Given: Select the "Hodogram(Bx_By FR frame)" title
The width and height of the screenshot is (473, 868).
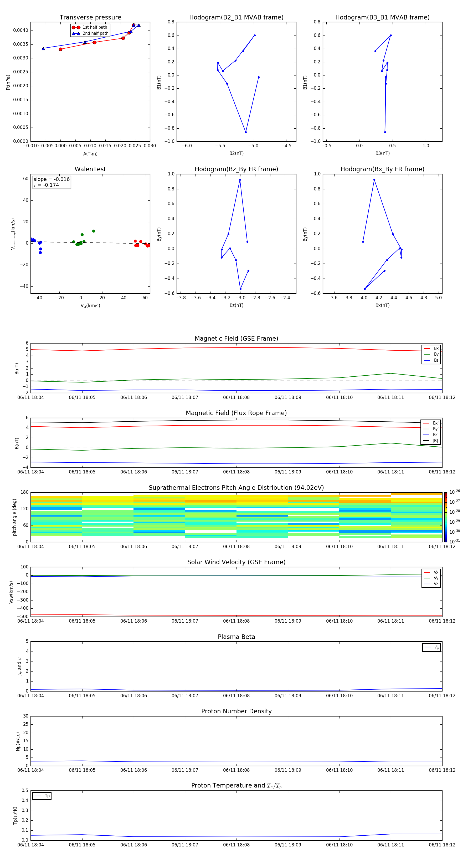Looking at the screenshot, I should (382, 169).
